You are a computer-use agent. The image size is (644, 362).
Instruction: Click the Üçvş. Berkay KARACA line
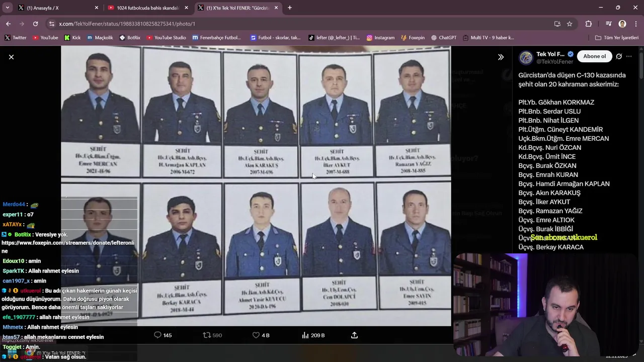551,247
